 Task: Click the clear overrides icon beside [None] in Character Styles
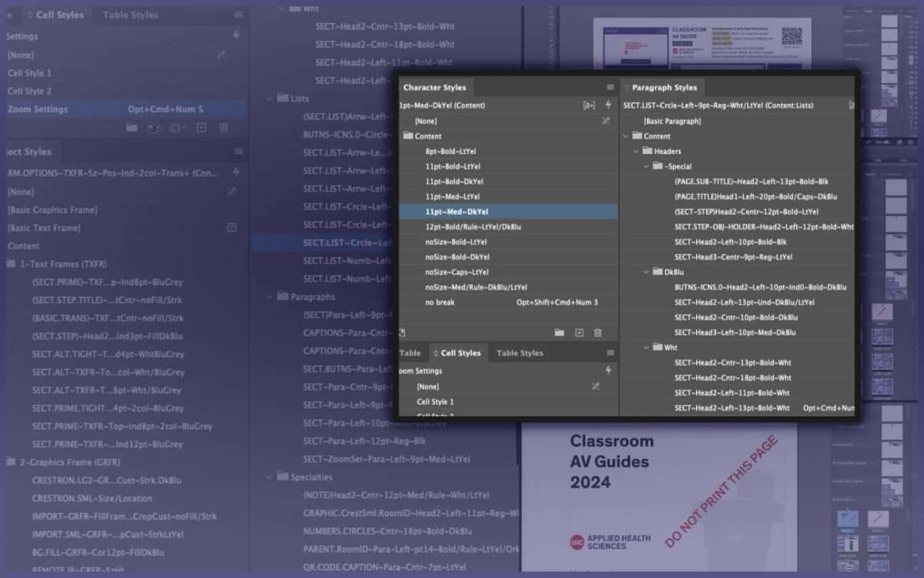(x=606, y=121)
